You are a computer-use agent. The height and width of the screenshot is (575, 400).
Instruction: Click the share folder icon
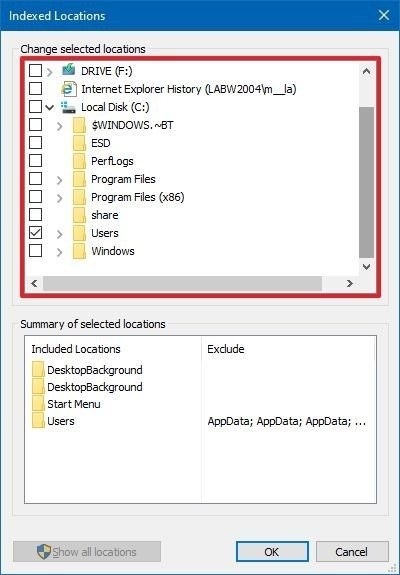[x=79, y=215]
